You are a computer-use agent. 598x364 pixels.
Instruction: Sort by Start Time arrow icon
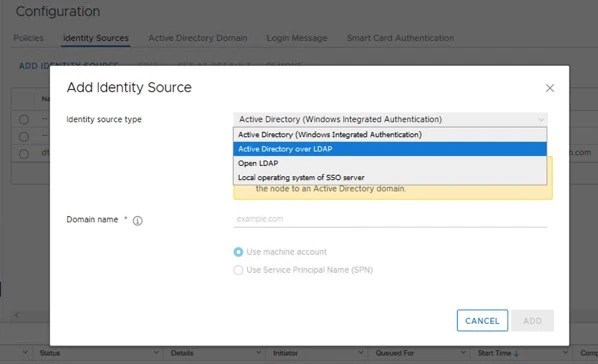[516, 353]
